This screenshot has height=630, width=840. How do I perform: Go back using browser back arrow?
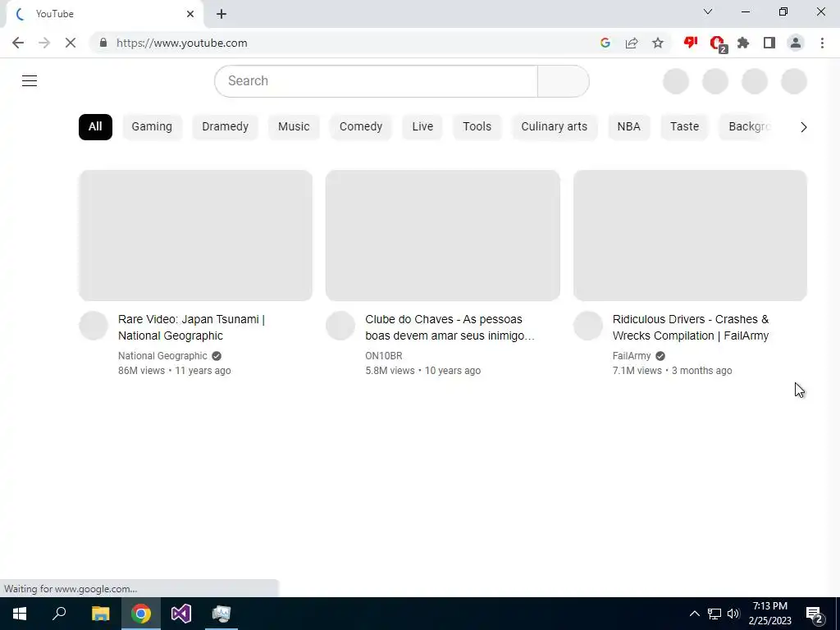[x=18, y=43]
